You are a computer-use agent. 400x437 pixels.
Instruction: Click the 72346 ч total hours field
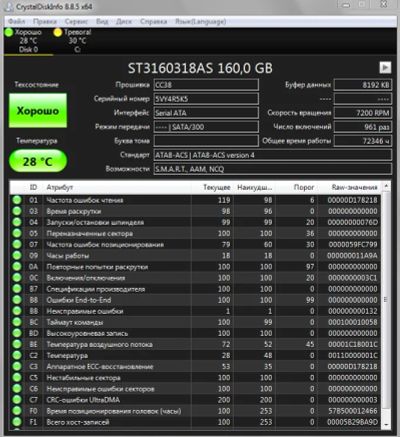[363, 141]
